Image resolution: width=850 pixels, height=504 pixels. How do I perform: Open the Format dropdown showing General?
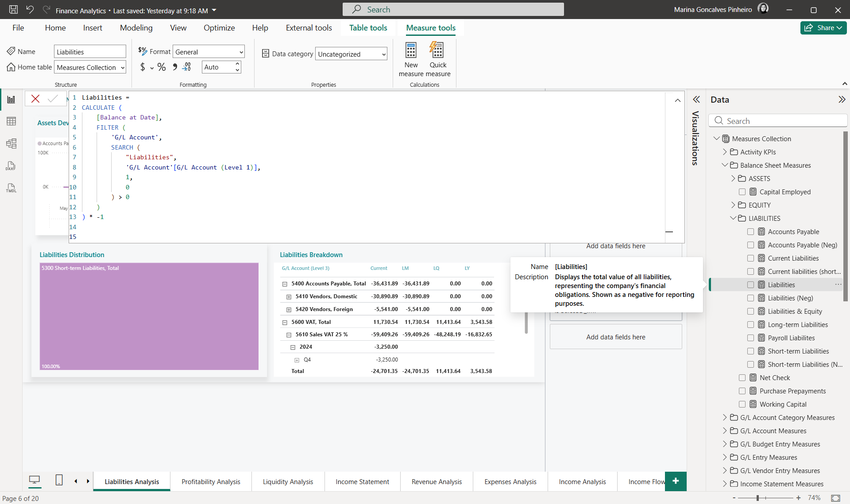pyautogui.click(x=209, y=52)
